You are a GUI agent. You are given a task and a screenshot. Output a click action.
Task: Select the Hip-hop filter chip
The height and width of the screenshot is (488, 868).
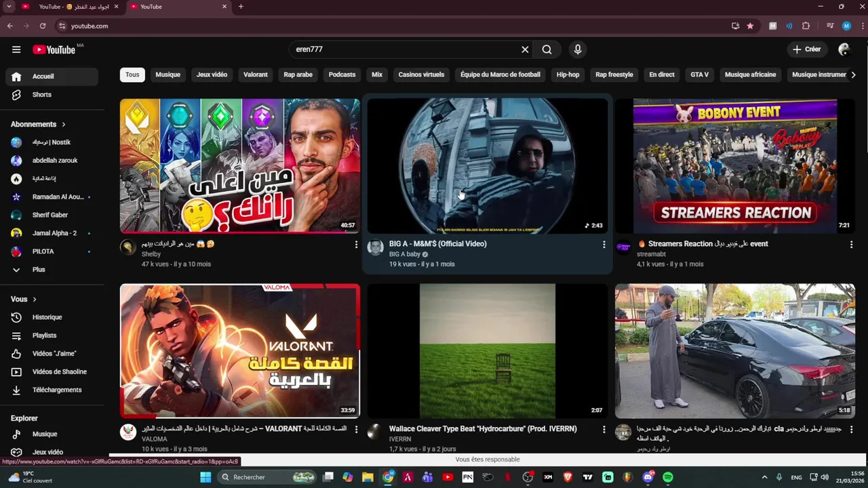[568, 75]
